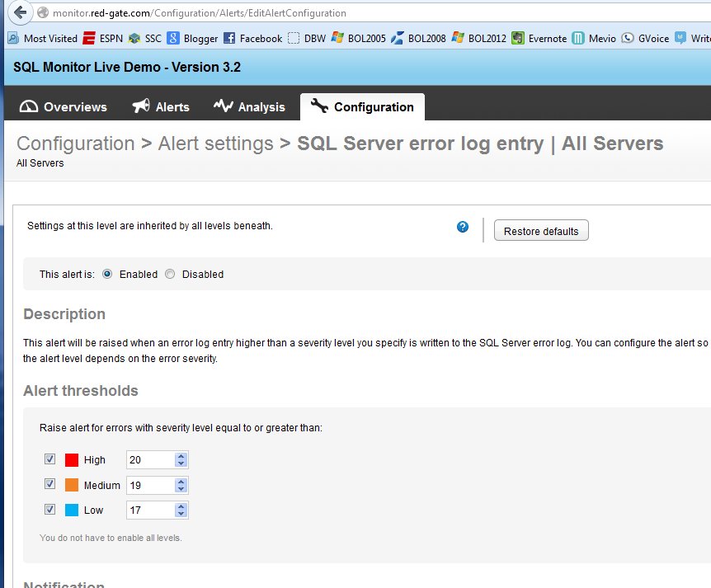
Task: Switch to the Alerts tab
Action: coord(161,107)
